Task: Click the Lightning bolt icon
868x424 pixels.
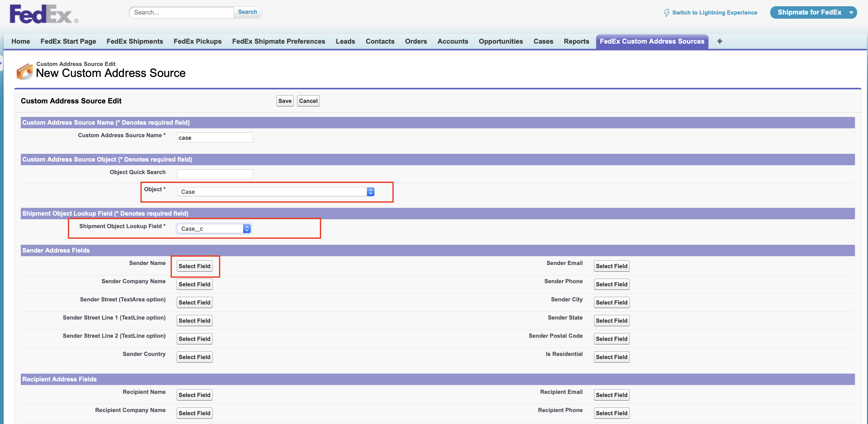Action: coord(666,13)
